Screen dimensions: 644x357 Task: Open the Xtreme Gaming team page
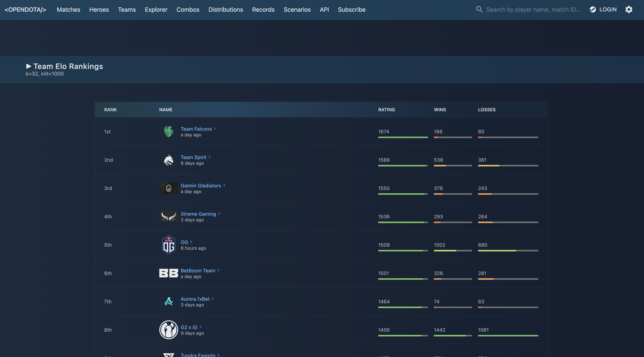pyautogui.click(x=198, y=214)
